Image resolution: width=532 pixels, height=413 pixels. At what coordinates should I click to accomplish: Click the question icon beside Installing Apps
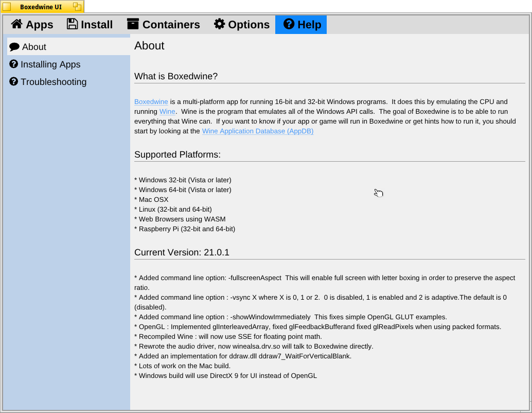tap(13, 64)
